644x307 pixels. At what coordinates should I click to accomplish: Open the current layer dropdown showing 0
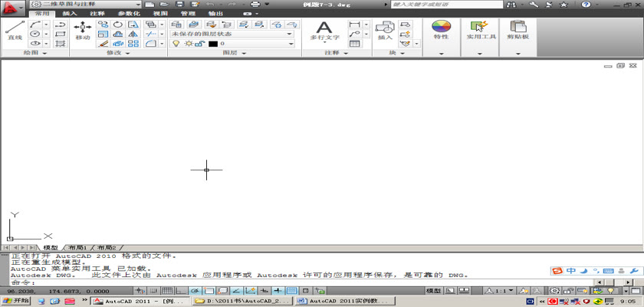click(232, 44)
